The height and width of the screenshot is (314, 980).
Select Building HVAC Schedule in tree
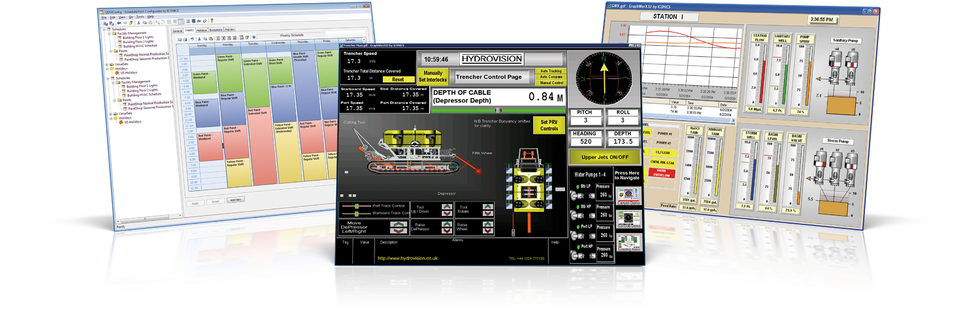click(x=140, y=46)
